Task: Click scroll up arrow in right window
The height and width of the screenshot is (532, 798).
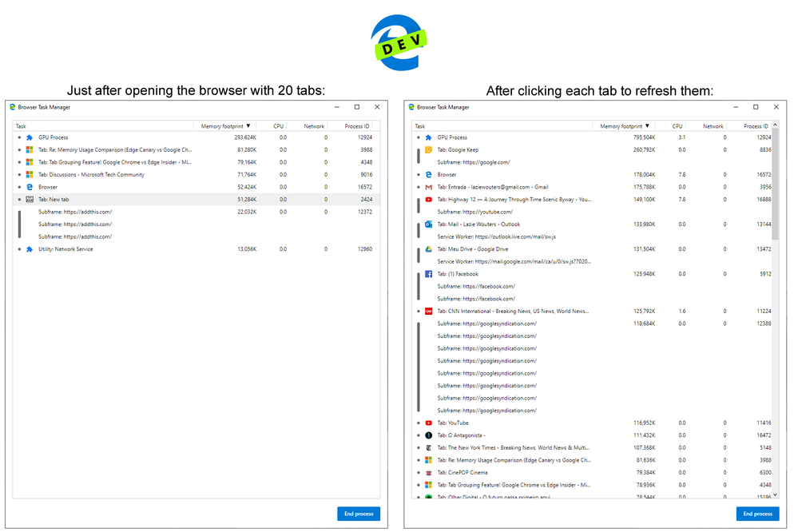Action: coord(775,125)
